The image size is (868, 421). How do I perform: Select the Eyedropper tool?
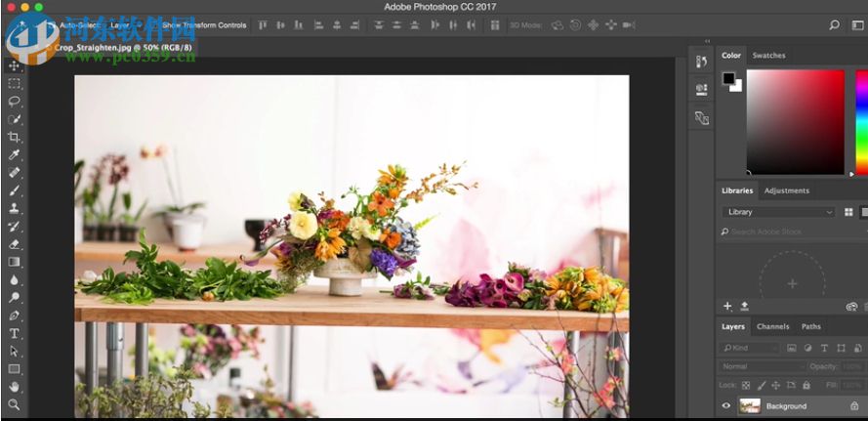14,154
